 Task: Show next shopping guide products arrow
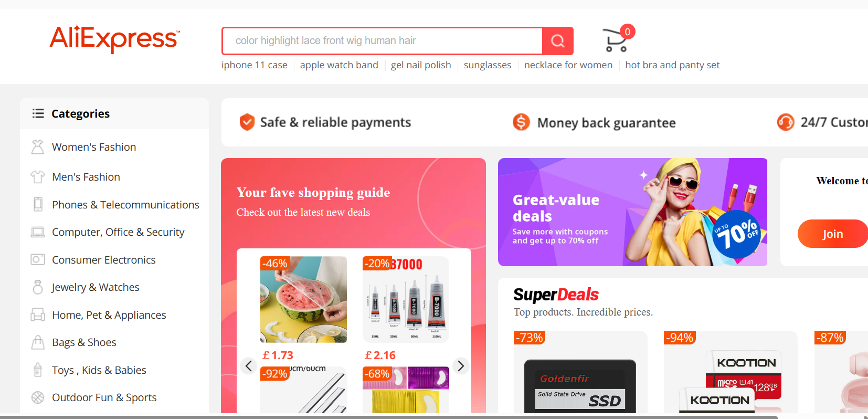coord(460,365)
